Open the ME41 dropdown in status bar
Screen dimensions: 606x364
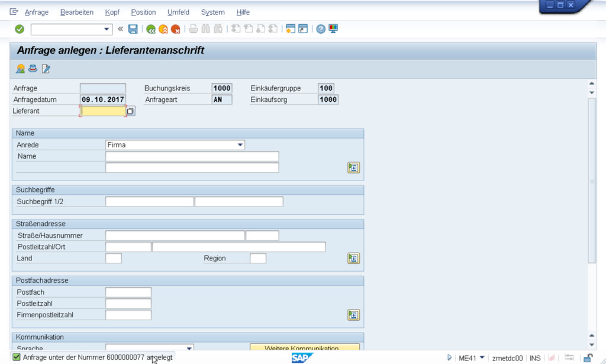pyautogui.click(x=482, y=358)
